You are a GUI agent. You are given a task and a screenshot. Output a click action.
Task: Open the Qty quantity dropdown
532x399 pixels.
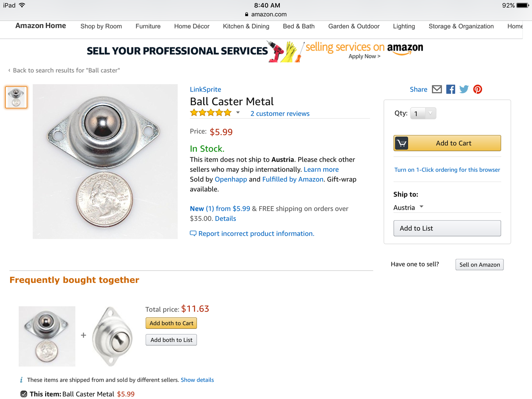tap(423, 113)
